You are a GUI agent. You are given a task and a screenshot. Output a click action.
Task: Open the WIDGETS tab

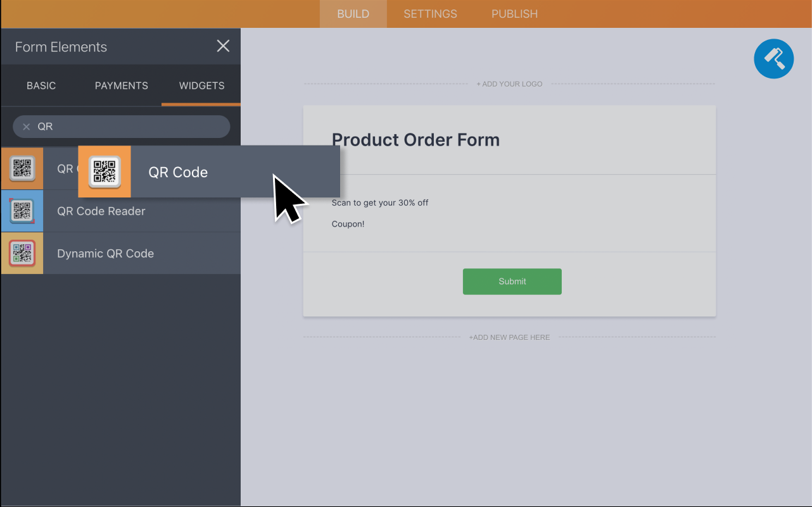click(201, 85)
